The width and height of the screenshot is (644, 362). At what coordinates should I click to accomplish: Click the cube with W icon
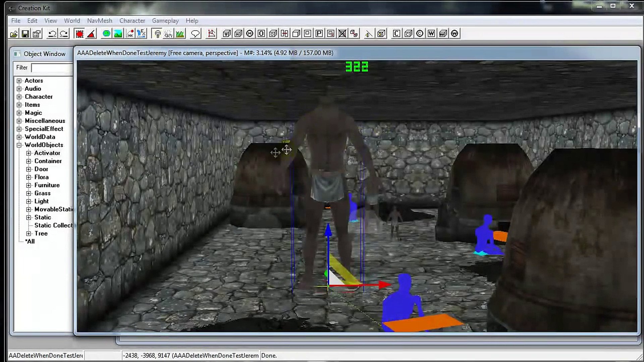click(x=443, y=34)
